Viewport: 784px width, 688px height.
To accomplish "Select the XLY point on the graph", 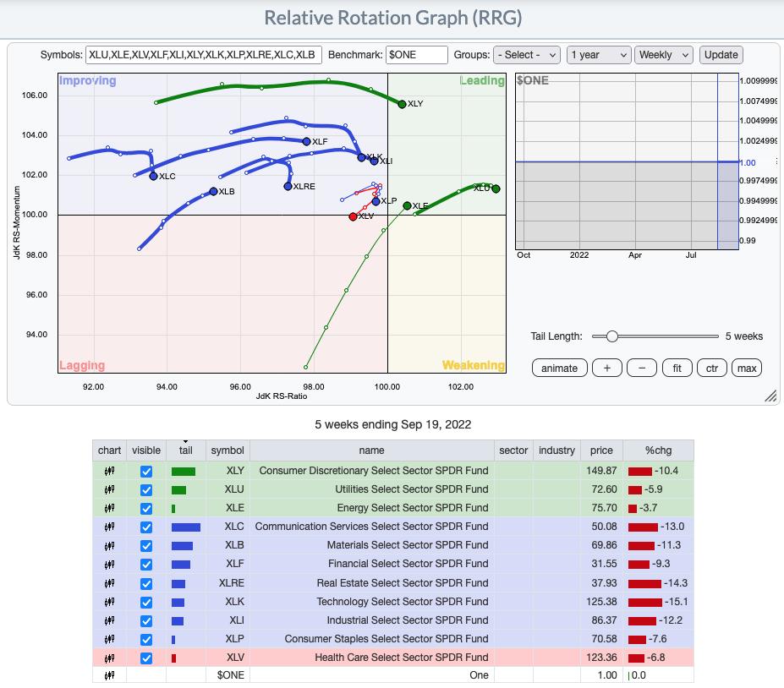I will point(402,104).
